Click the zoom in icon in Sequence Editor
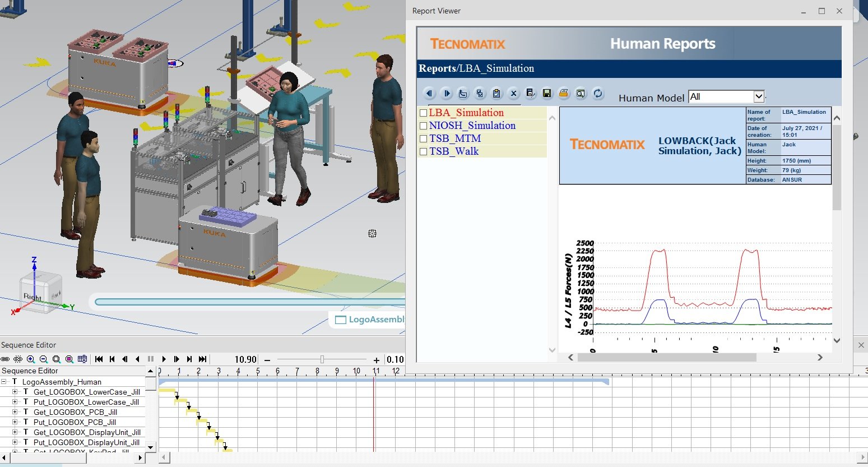Image resolution: width=868 pixels, height=467 pixels. [x=31, y=359]
